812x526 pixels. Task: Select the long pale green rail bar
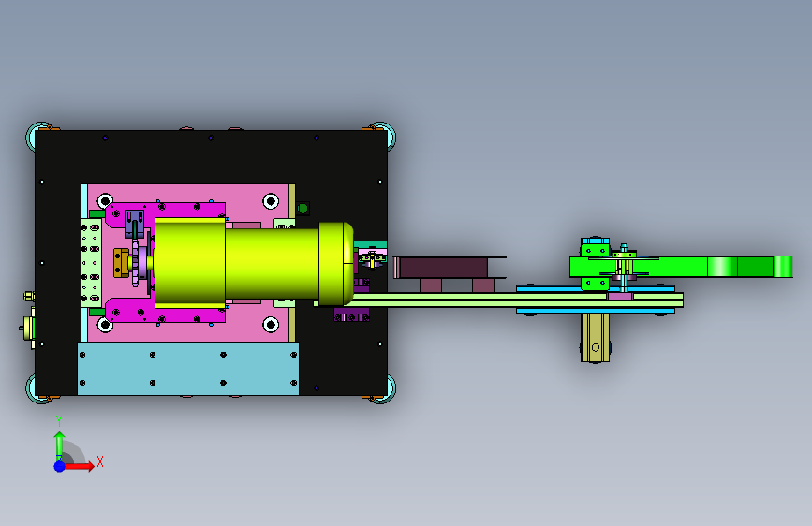click(x=498, y=300)
